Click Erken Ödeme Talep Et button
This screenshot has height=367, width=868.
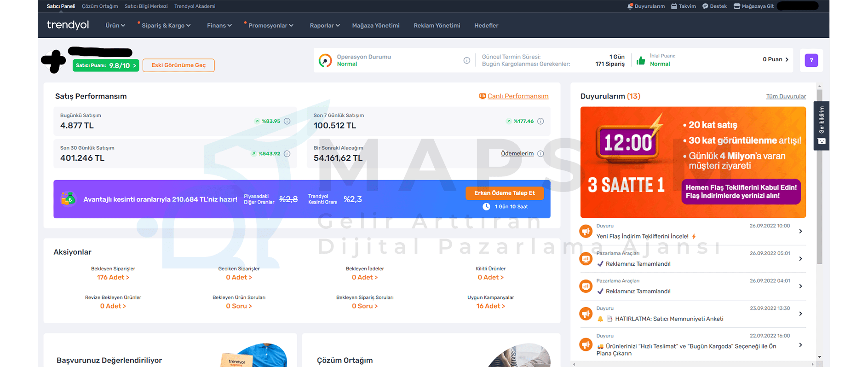[x=505, y=193]
